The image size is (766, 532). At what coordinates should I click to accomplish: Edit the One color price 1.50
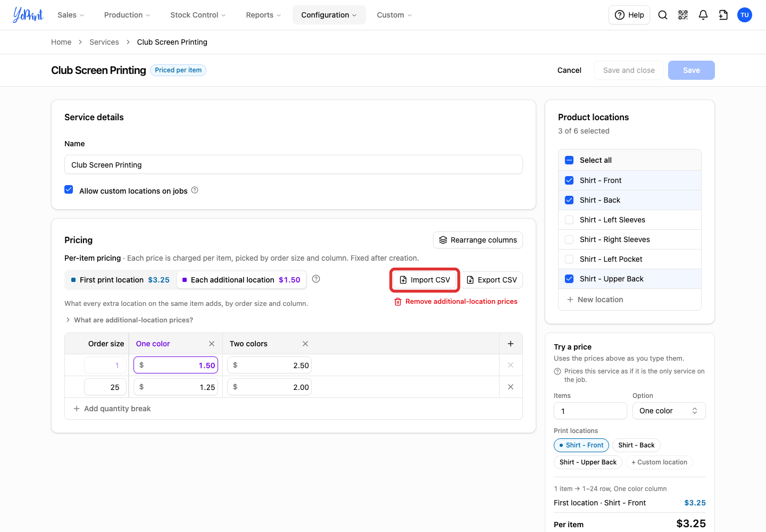176,365
